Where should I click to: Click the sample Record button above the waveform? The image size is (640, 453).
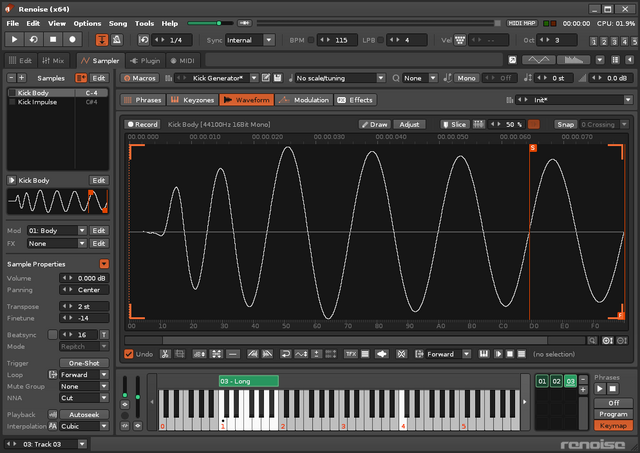142,125
